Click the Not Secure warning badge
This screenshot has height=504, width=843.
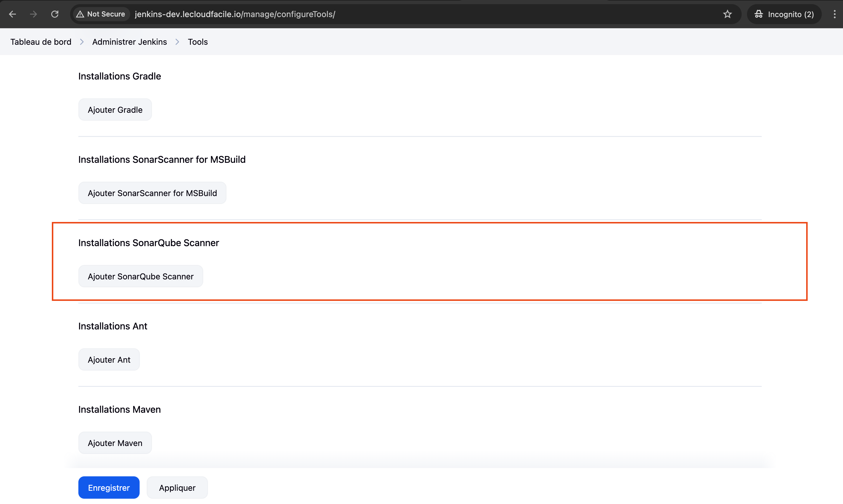coord(101,14)
